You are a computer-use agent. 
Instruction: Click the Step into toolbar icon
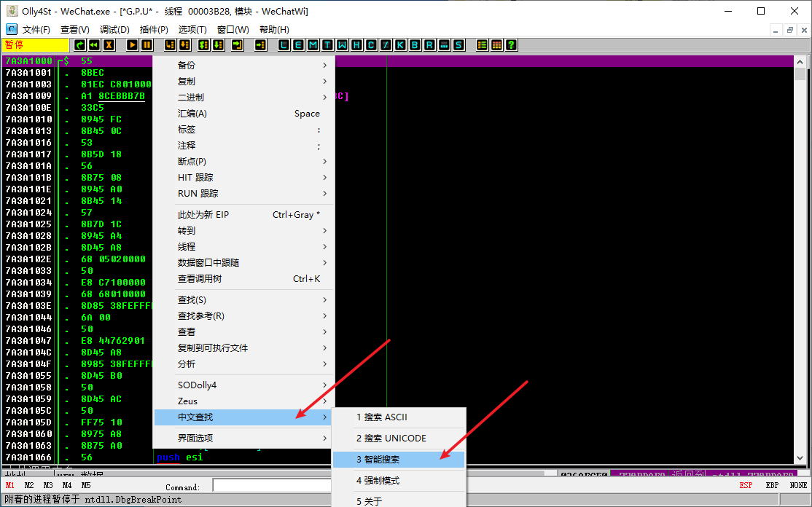coord(171,45)
